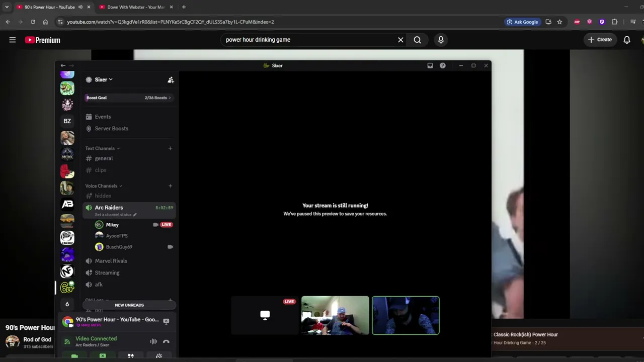Open YouTube guide hamburger menu
Screen dimensions: 644x362
13,40
